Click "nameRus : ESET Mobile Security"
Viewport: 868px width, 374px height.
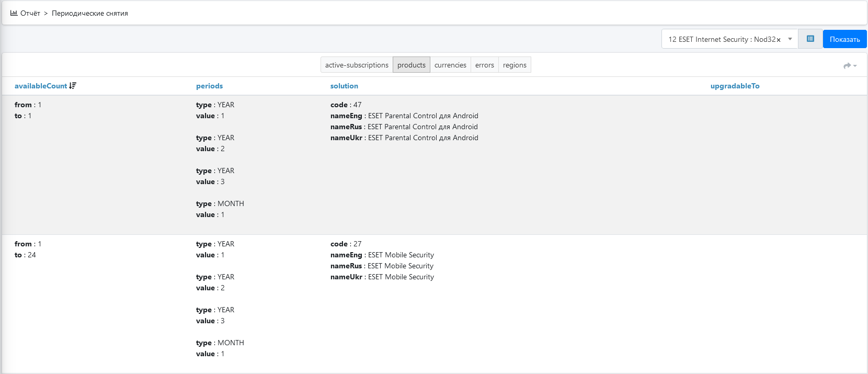[x=382, y=266]
